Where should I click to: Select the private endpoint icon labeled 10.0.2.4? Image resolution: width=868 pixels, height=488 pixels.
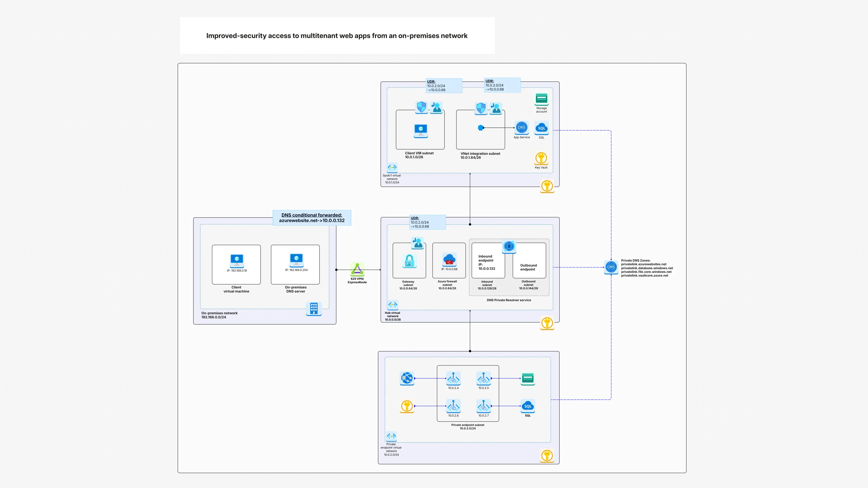coord(453,378)
